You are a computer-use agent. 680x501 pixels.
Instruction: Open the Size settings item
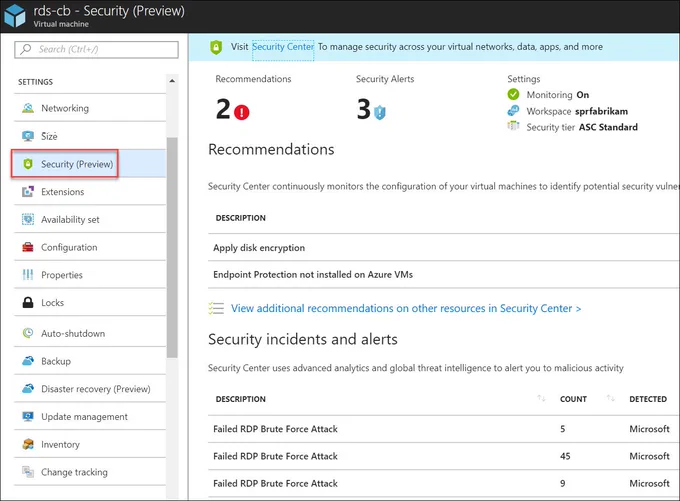tap(90, 136)
